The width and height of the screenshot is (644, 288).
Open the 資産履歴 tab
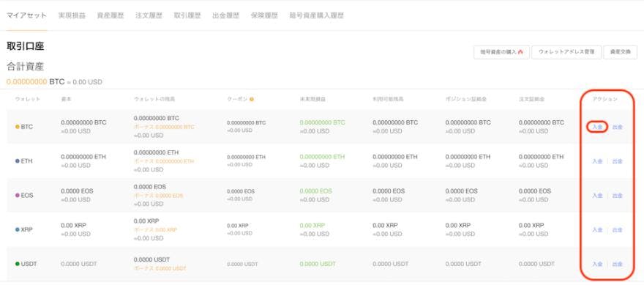[110, 15]
